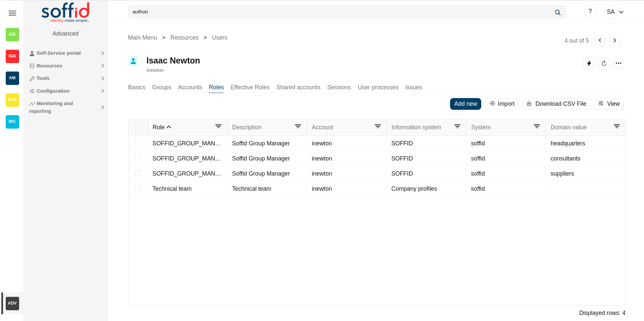Open help question mark icon
644x321 pixels.
pyautogui.click(x=590, y=12)
